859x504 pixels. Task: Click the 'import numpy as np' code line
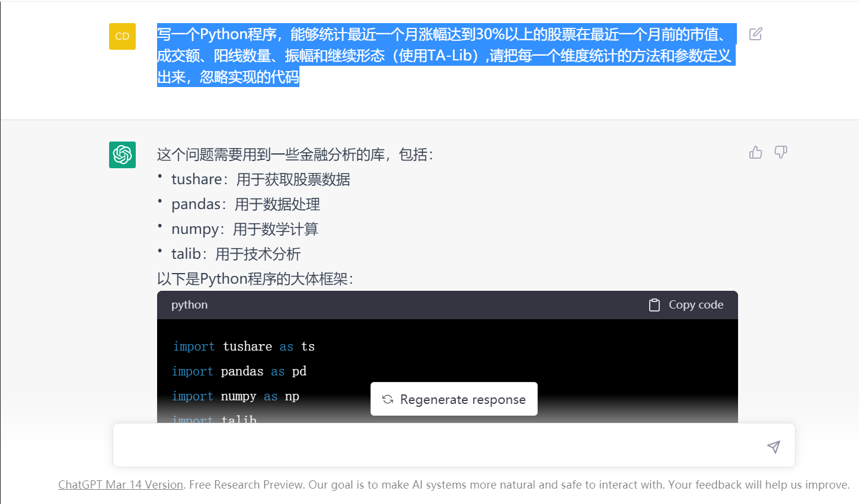coord(236,396)
